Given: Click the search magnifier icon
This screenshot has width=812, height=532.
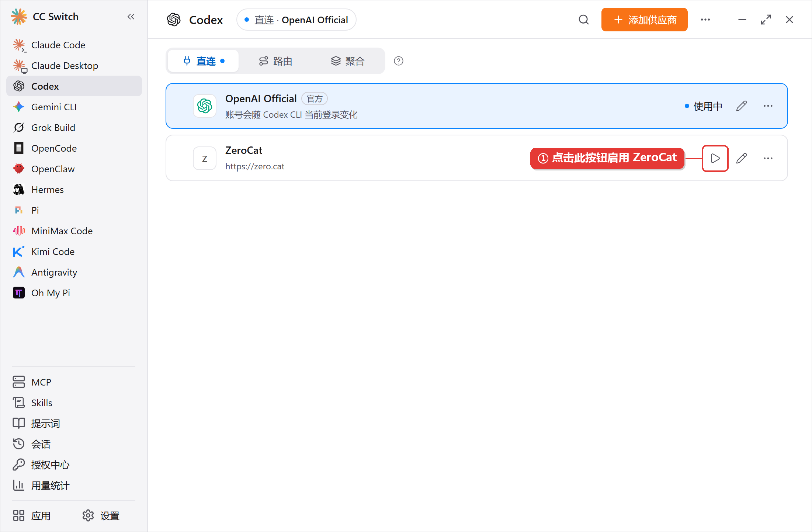Looking at the screenshot, I should pos(583,20).
